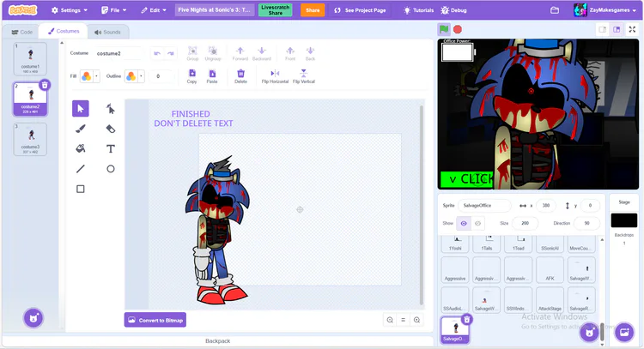Click the Delete trash icon in toolbar
644x349 pixels.
(x=240, y=75)
